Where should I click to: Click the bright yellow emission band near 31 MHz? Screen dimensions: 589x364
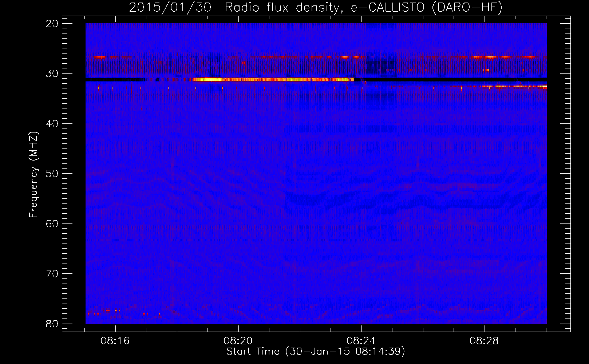(273, 79)
